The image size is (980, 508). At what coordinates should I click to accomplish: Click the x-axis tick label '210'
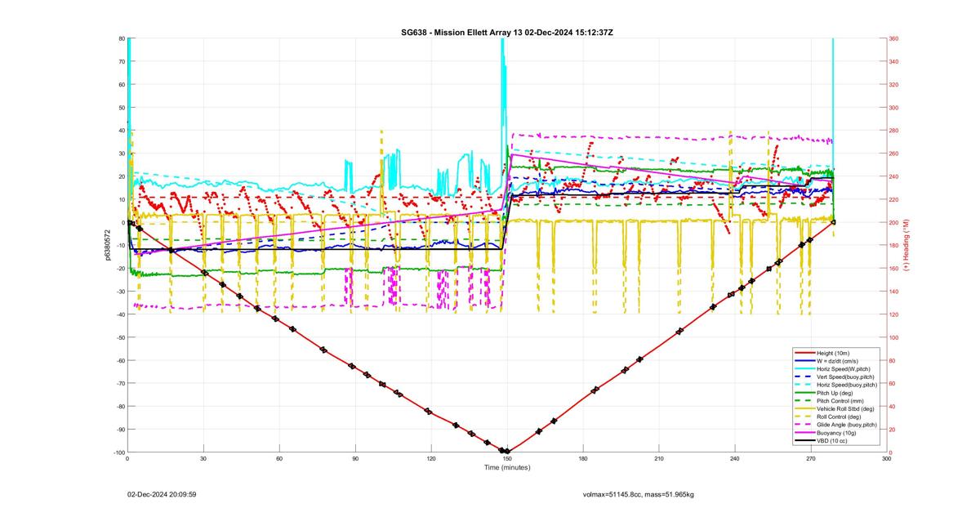coord(659,459)
